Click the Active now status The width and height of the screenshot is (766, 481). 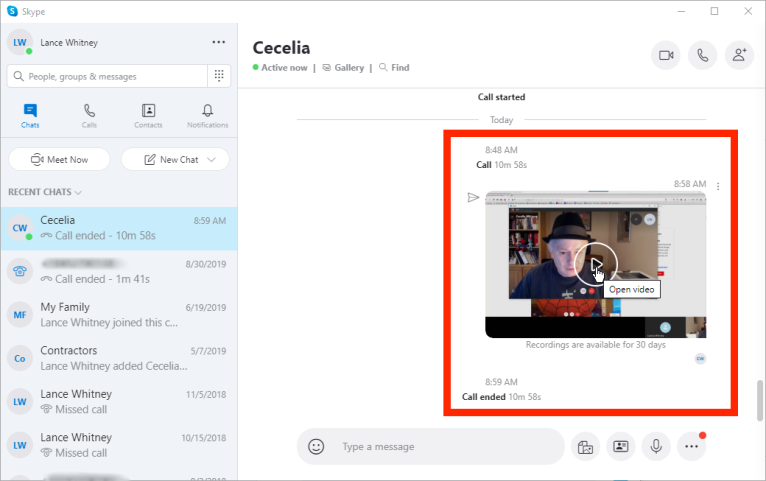(x=280, y=67)
